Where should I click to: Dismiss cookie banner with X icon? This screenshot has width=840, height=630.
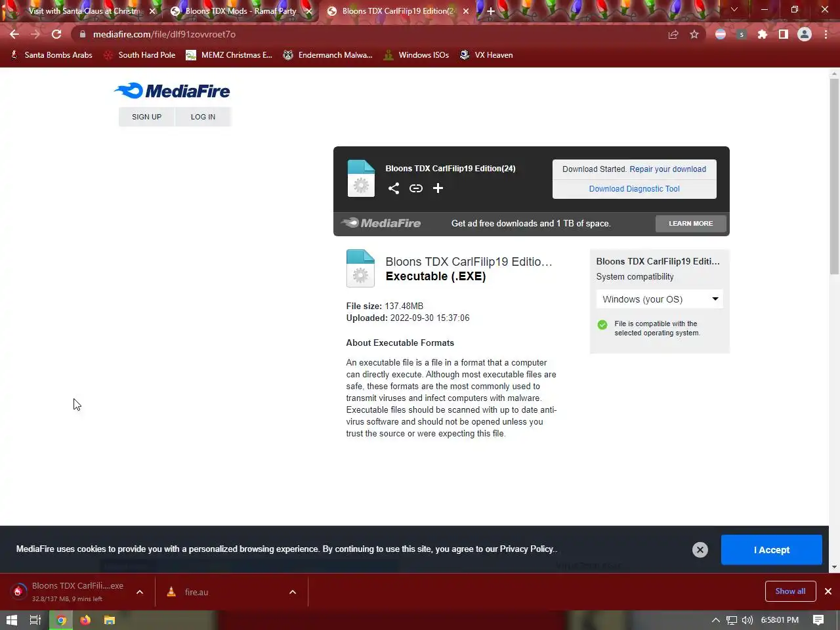[x=700, y=550]
